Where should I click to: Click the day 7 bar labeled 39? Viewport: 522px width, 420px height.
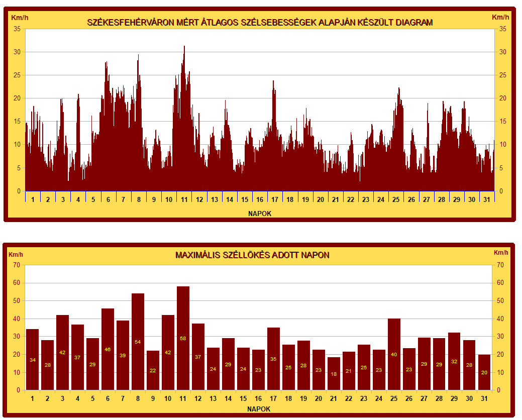123,355
